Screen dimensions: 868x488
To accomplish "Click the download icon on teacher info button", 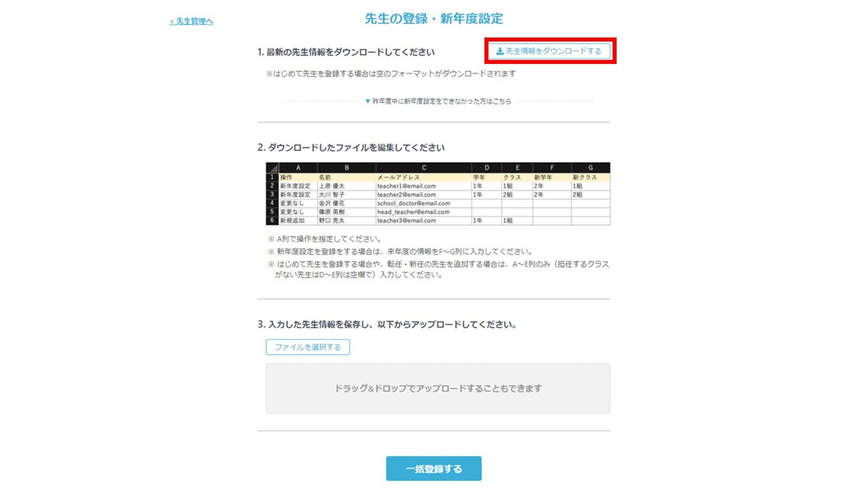I will tap(500, 51).
